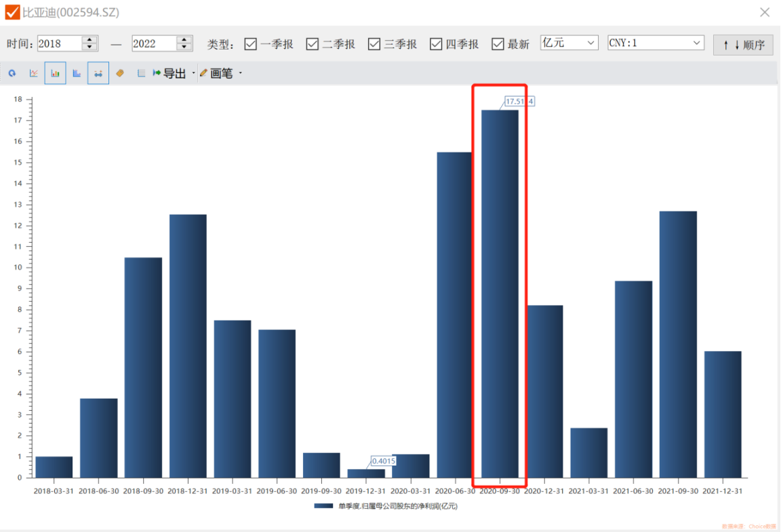Click the 2018-12-31 bar
Screen dimensions: 781x532
[x=188, y=346]
